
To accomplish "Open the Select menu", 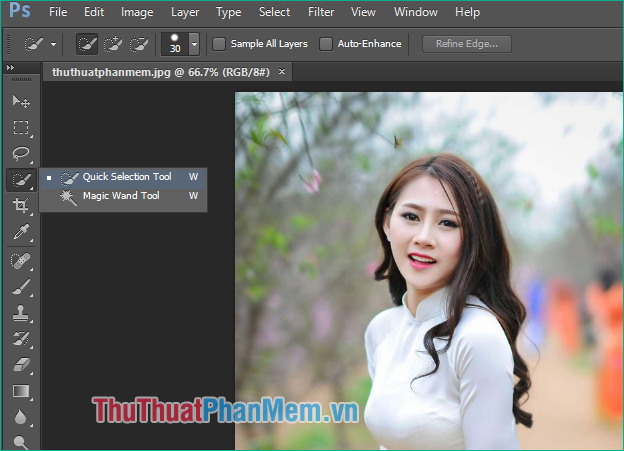I will coord(274,12).
